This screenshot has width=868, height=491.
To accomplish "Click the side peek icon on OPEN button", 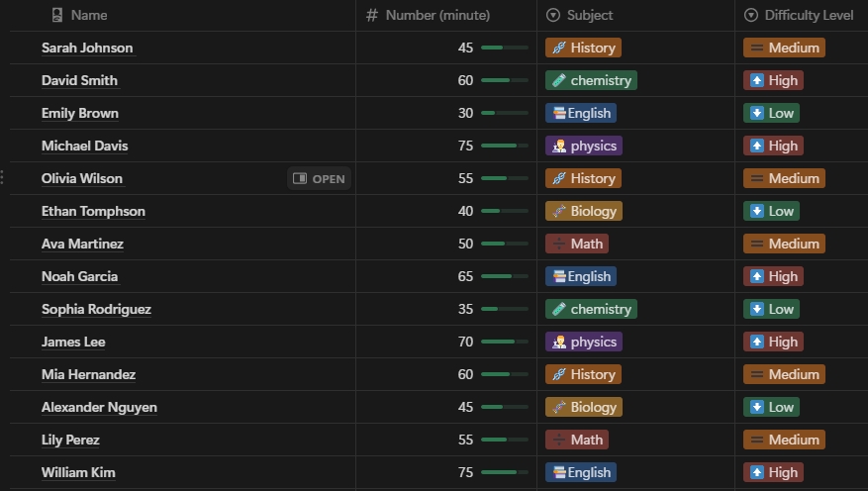I will (300, 178).
